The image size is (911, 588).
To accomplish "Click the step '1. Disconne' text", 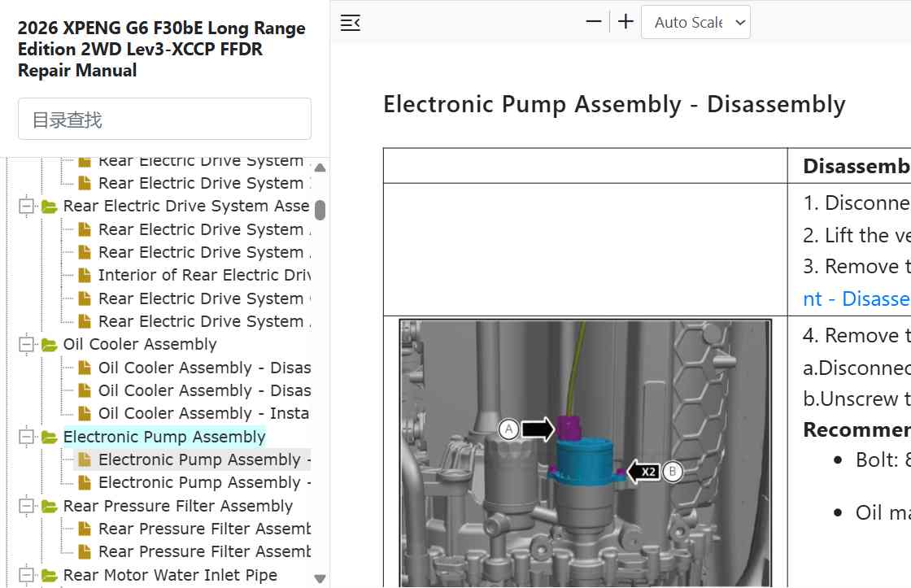I will pos(857,203).
